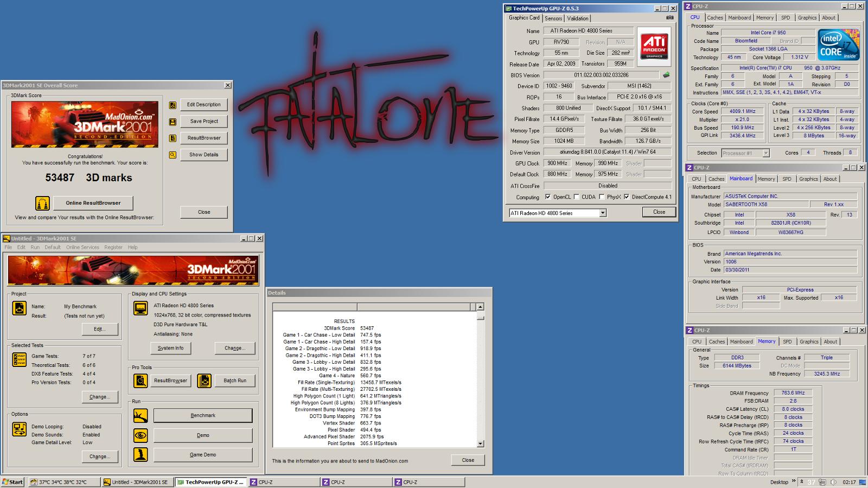Click Close button in GPU-Z
Screen dimensions: 868x488
659,212
